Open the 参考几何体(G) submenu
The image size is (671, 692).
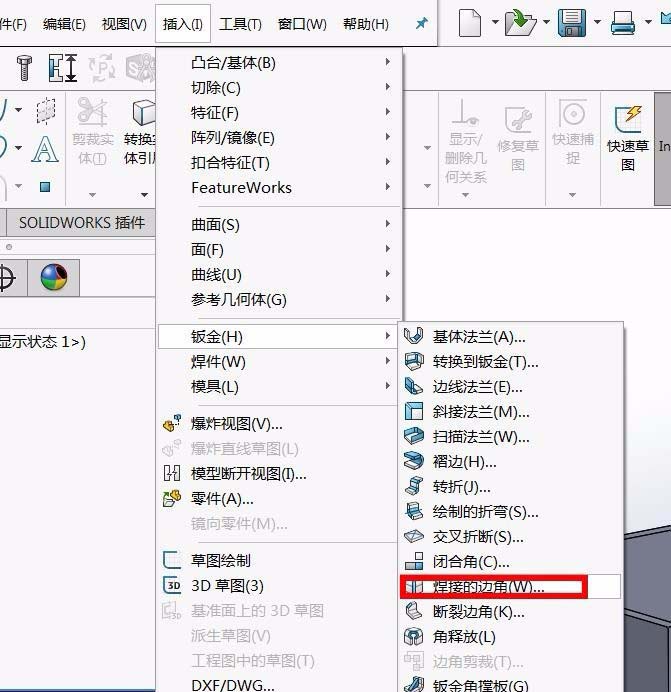click(279, 300)
